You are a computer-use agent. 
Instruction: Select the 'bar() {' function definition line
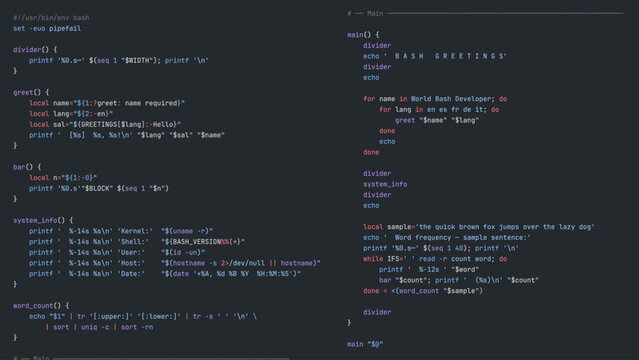27,167
